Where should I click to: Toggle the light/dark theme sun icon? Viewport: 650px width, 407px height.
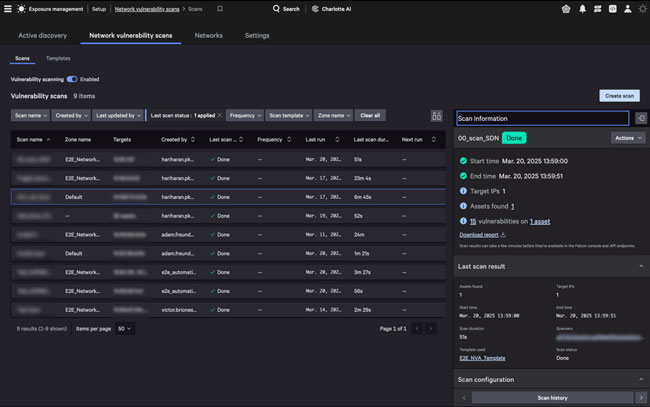coord(643,9)
